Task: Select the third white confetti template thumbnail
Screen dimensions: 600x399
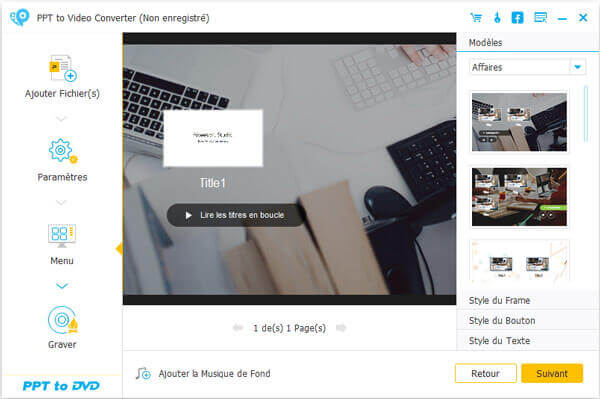Action: 519,261
